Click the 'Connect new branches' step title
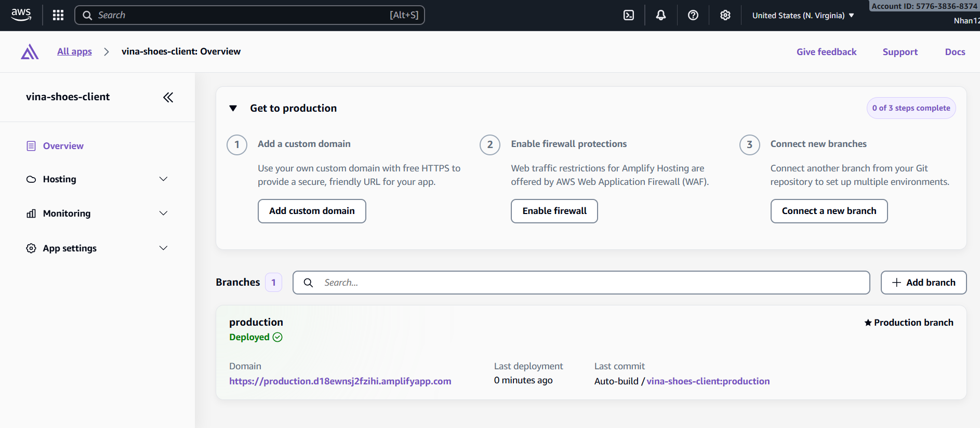The image size is (980, 428). coord(818,144)
